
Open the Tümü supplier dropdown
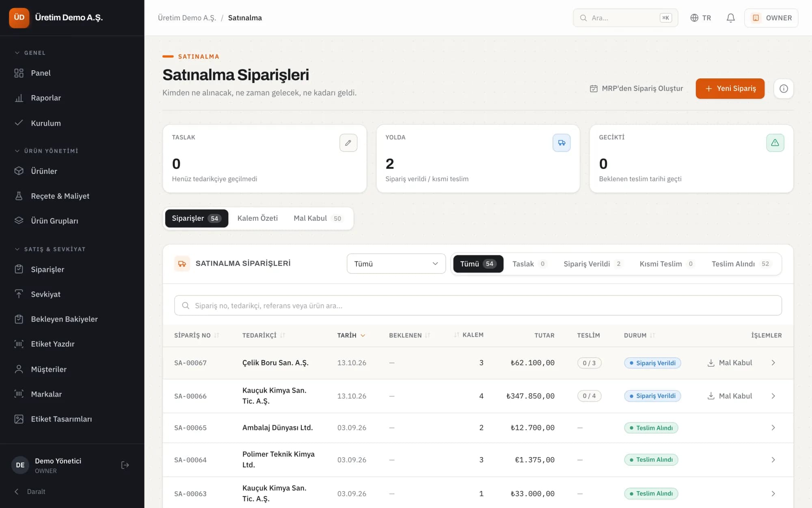coord(396,264)
